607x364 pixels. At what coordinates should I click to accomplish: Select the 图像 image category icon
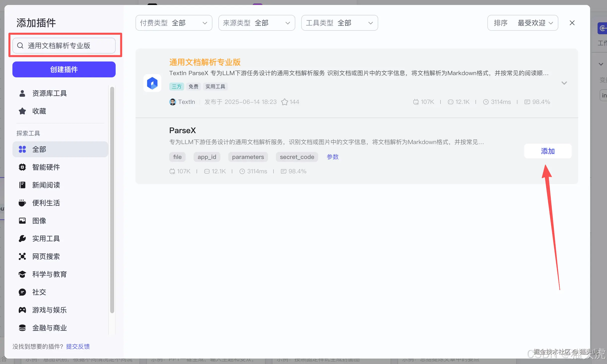22,221
